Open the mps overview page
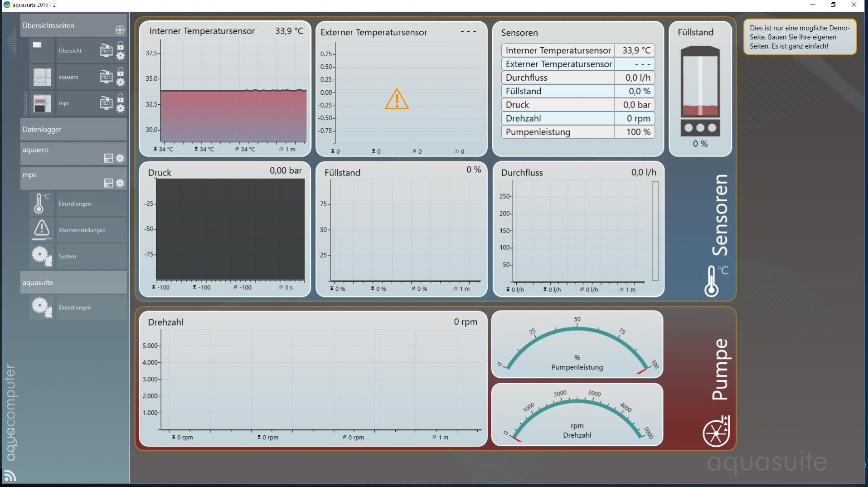Screen dimensions: 868x487 point(64,103)
